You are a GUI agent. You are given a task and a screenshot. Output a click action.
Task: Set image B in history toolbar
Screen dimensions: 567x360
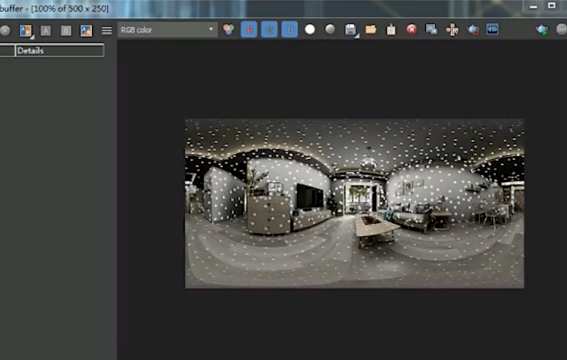coord(66,31)
